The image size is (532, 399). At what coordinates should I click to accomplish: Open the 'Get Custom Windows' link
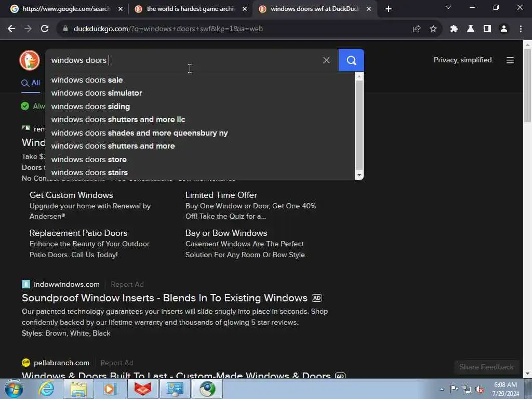[71, 195]
